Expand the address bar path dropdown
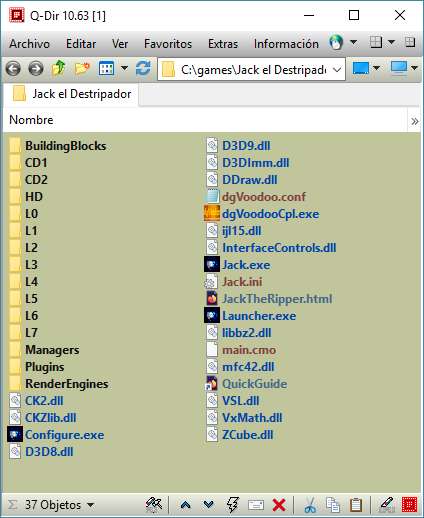 coord(337,69)
